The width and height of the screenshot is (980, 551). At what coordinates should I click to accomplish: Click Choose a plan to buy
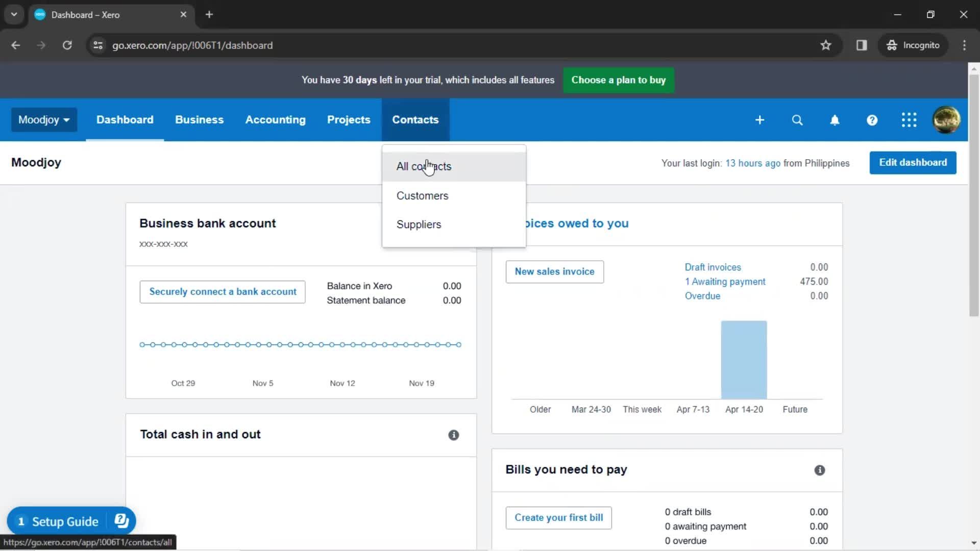(x=619, y=80)
